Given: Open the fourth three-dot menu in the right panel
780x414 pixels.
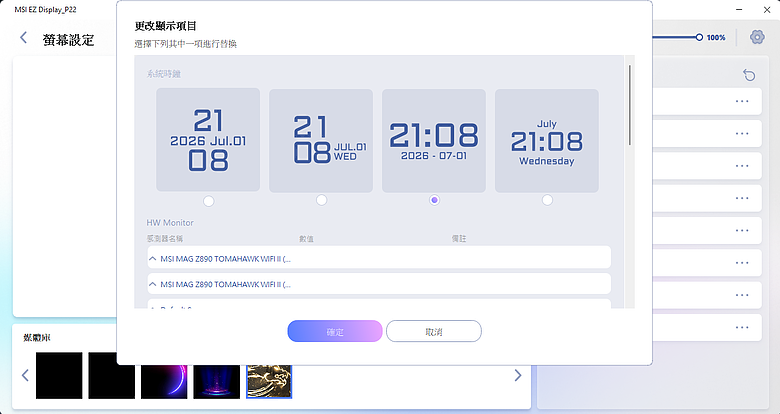Looking at the screenshot, I should 742,199.
